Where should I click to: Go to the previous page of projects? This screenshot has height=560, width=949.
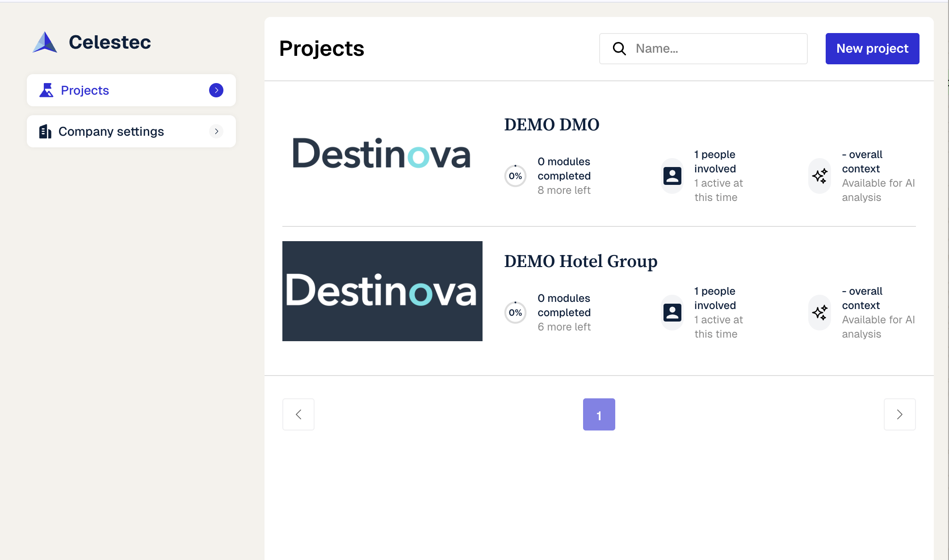coord(298,414)
